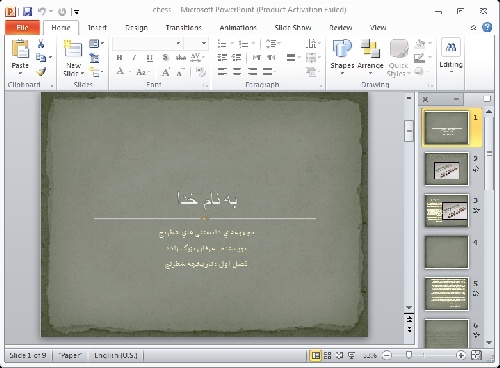
Task: Activate the Format Painter brush
Action: point(41,71)
